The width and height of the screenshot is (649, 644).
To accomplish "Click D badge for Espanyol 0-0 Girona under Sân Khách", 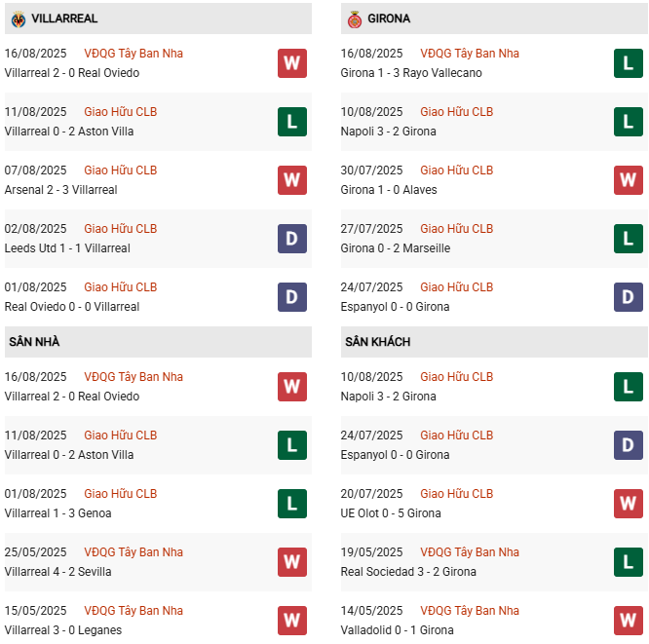I will 628,445.
